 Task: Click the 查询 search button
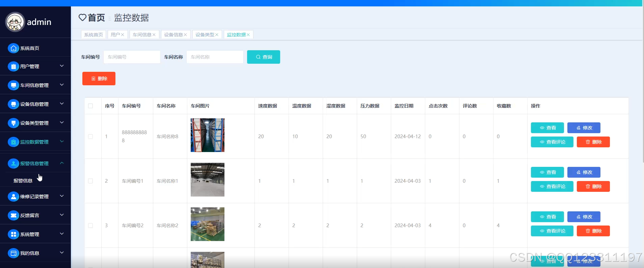[x=264, y=57]
